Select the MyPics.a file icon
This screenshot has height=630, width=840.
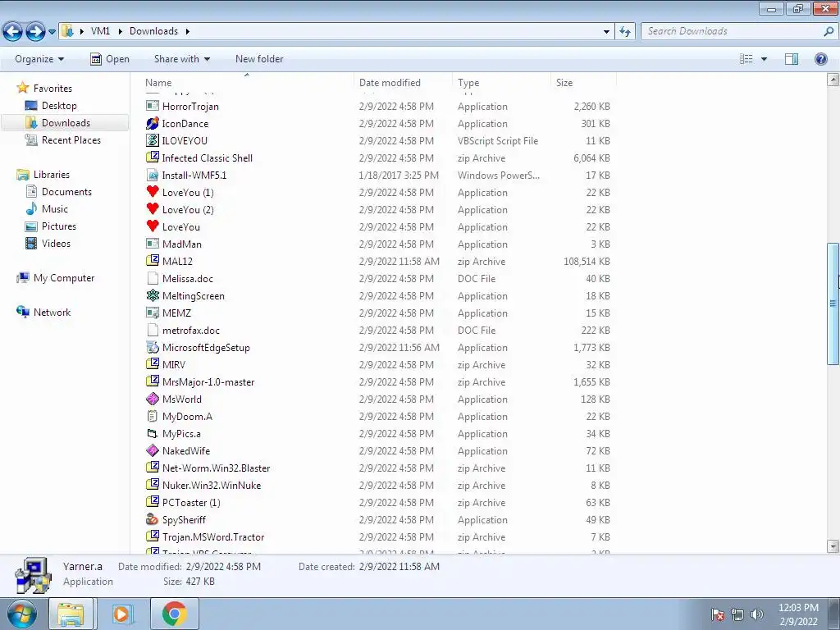tap(153, 433)
